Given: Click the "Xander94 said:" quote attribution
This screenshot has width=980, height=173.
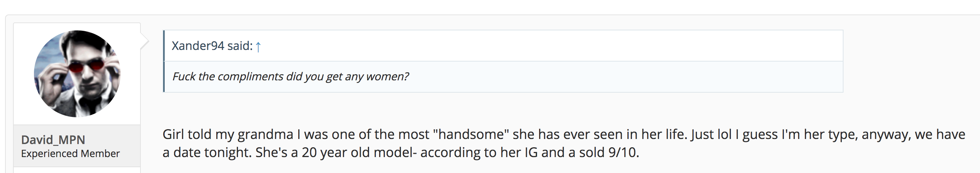Looking at the screenshot, I should [x=212, y=46].
